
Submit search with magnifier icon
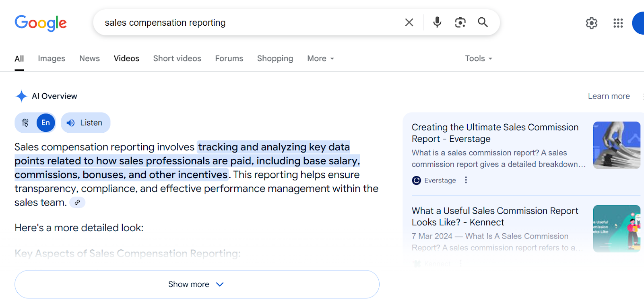point(483,22)
